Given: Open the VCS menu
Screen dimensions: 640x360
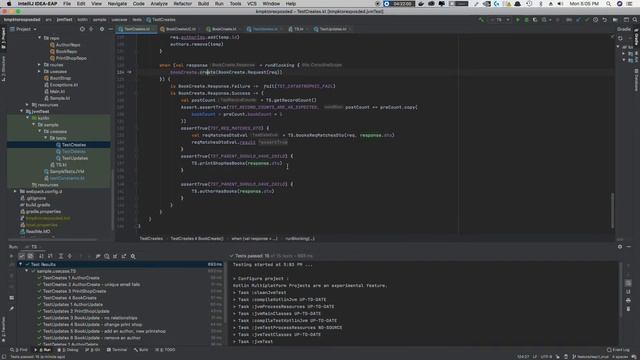Looking at the screenshot, I should tap(252, 3).
